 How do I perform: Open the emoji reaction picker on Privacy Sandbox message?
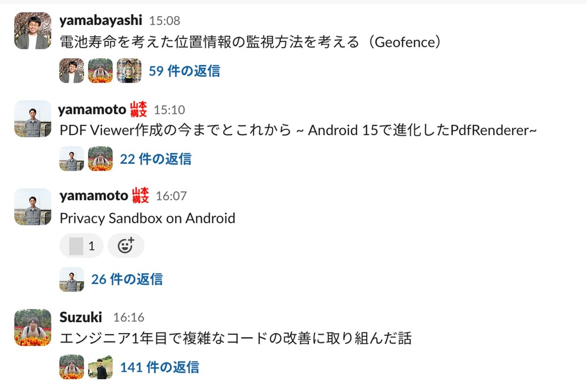(126, 245)
